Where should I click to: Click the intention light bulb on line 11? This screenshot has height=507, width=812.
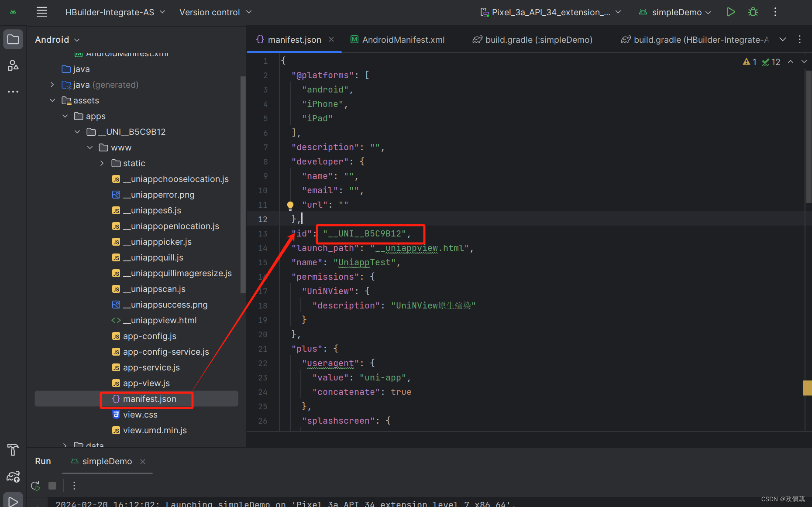click(x=290, y=205)
